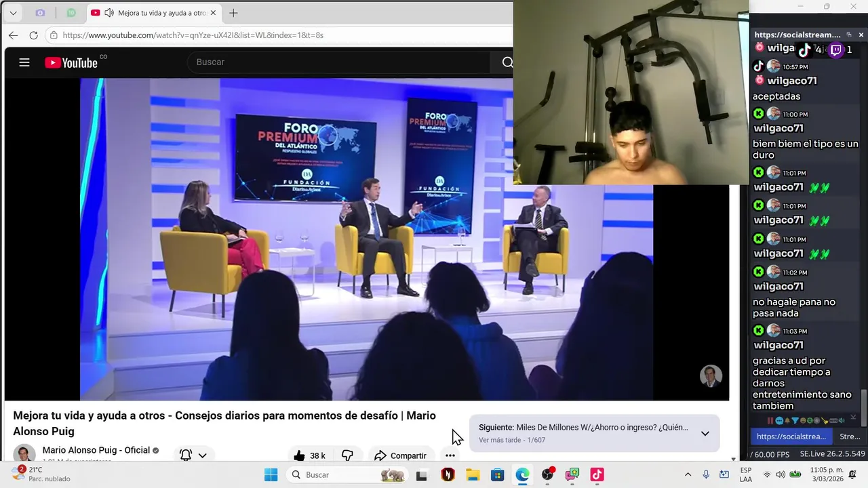Click the channel avatar below the video title

point(24,454)
